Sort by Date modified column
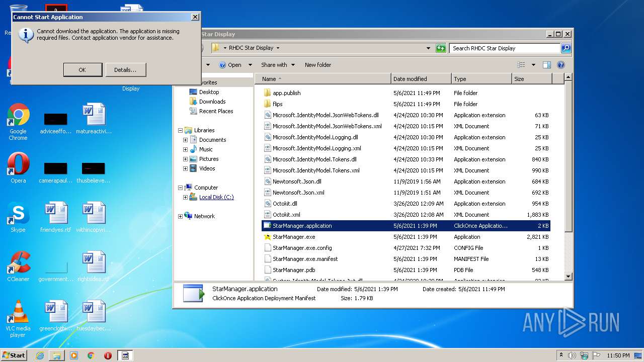The image size is (644, 362). coord(421,79)
